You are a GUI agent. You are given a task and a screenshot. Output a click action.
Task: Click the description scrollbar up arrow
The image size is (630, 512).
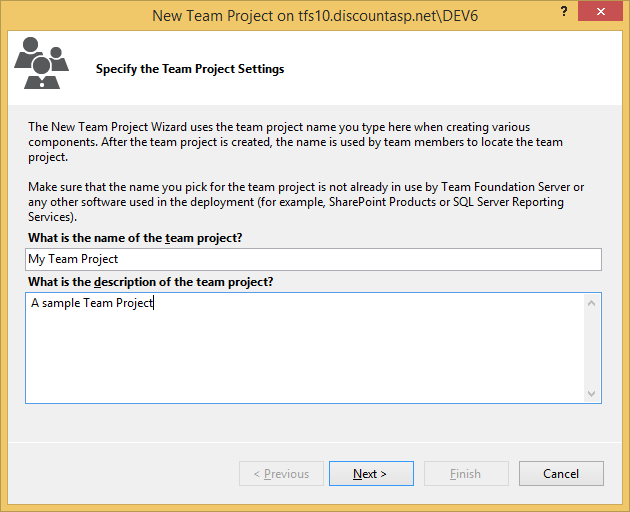[591, 303]
